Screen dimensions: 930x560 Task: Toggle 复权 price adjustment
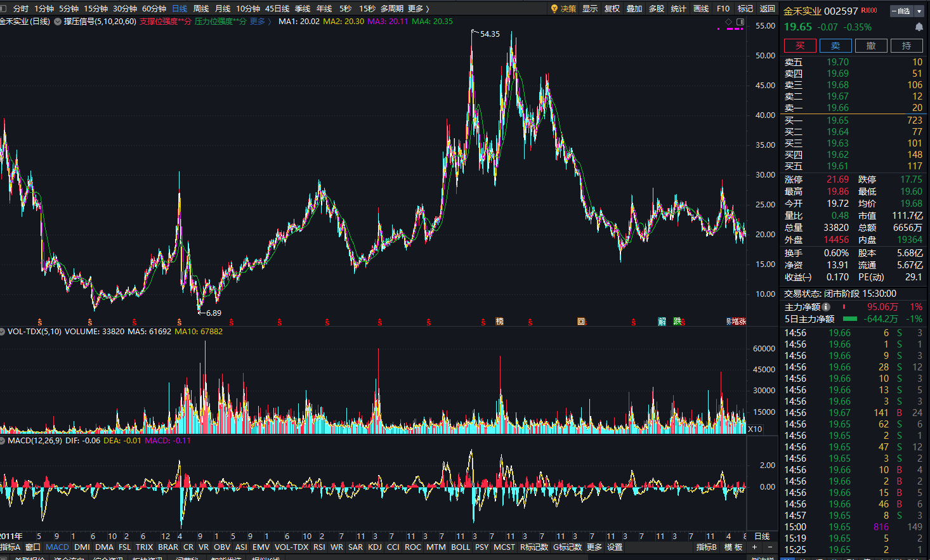612,9
